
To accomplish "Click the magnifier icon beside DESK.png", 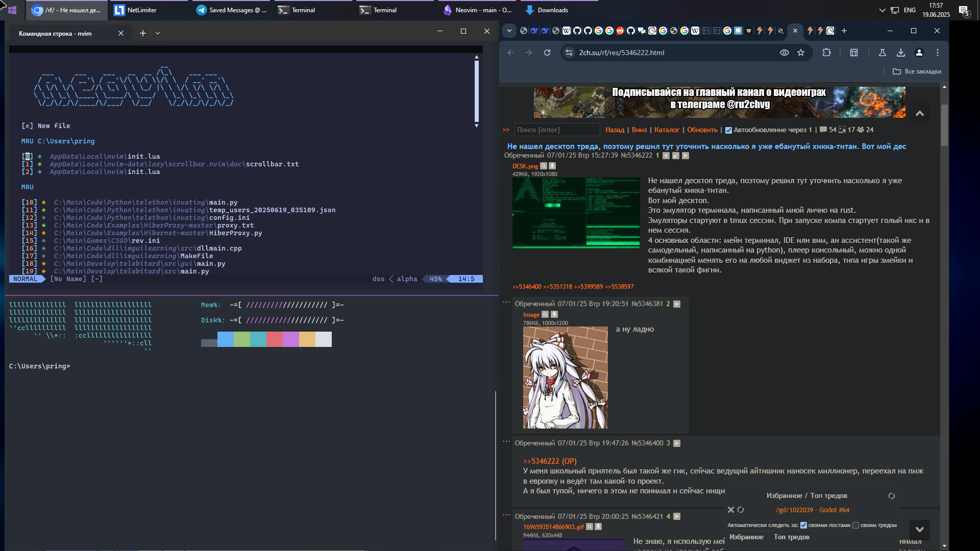I will (x=544, y=166).
